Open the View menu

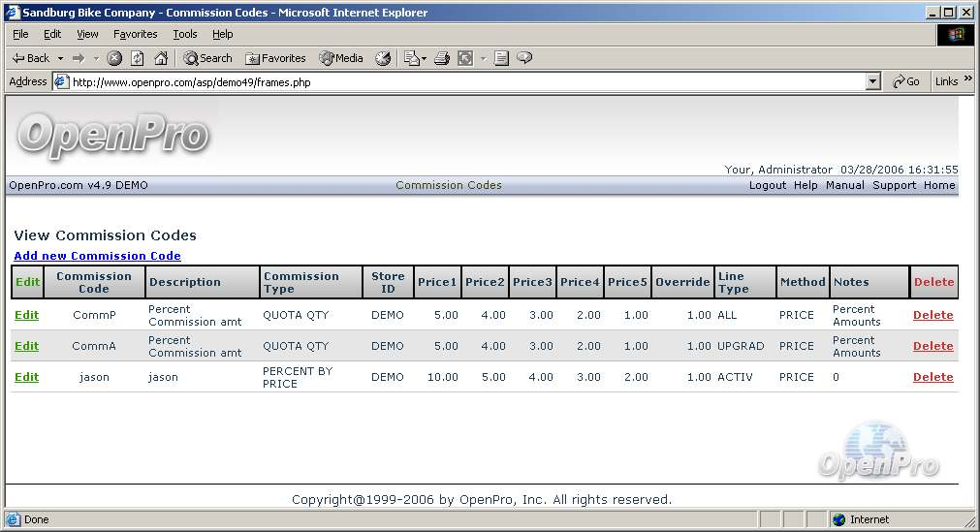(x=87, y=34)
